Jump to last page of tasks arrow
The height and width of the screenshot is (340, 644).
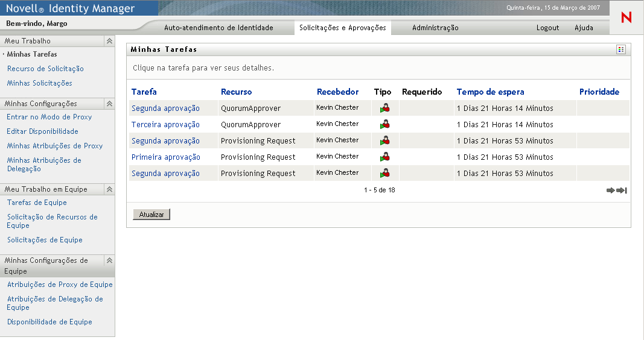(x=622, y=190)
